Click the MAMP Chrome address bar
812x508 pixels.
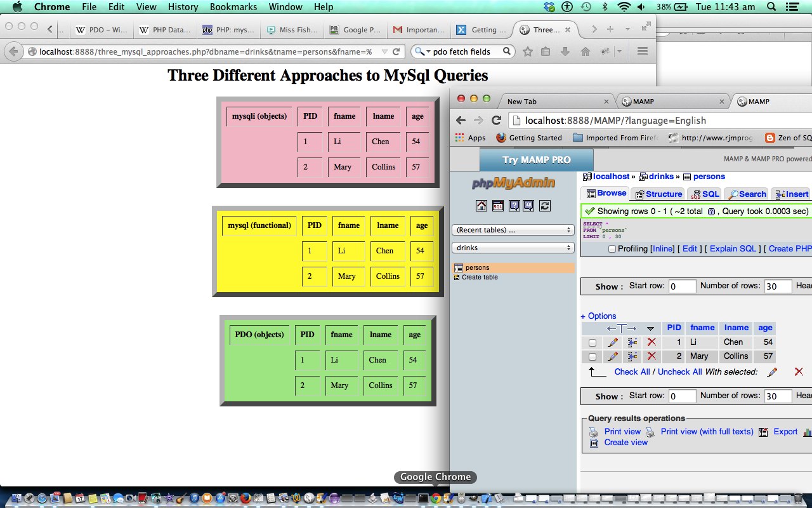(x=660, y=121)
